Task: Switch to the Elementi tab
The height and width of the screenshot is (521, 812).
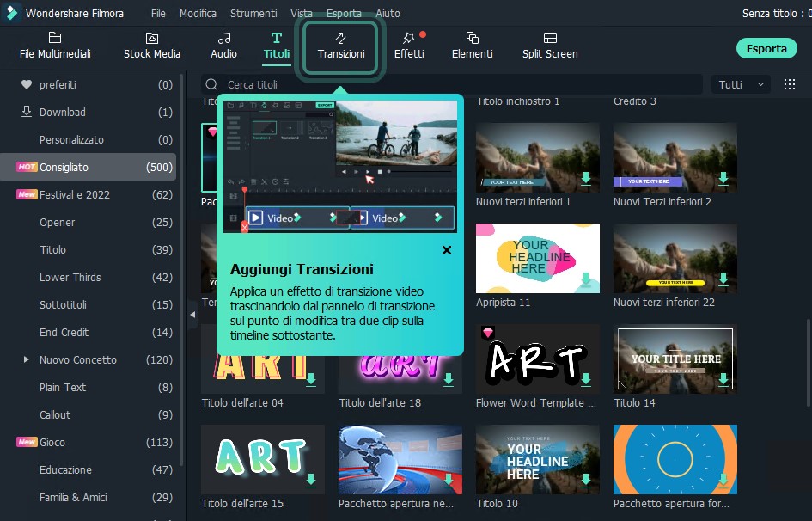Action: point(473,46)
